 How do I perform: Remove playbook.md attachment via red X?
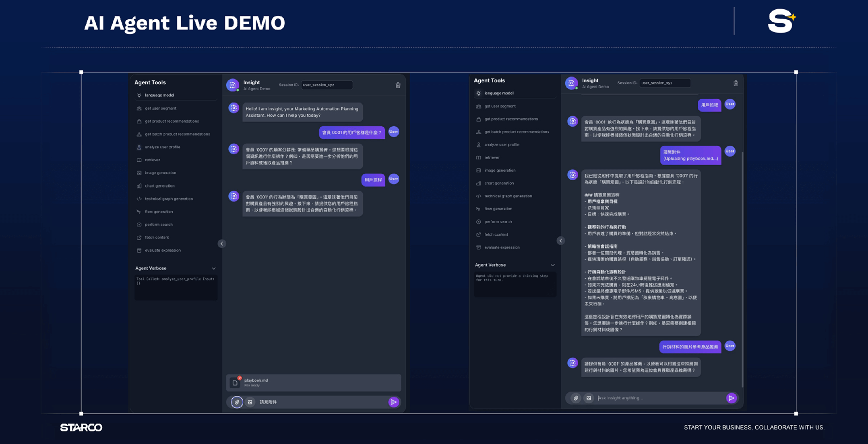pyautogui.click(x=240, y=378)
